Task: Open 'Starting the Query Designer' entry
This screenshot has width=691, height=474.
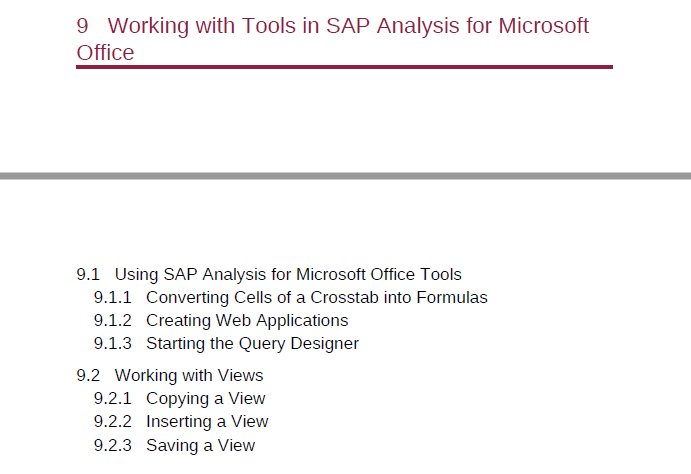Action: [253, 344]
